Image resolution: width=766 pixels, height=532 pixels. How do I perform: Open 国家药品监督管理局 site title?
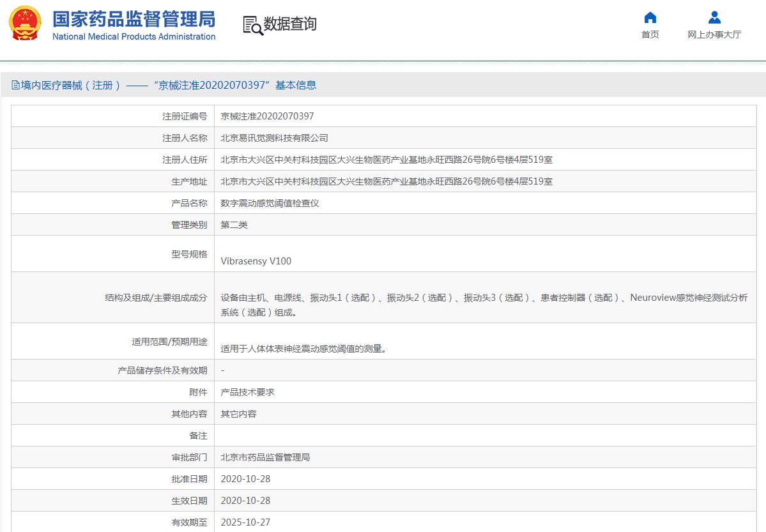134,20
